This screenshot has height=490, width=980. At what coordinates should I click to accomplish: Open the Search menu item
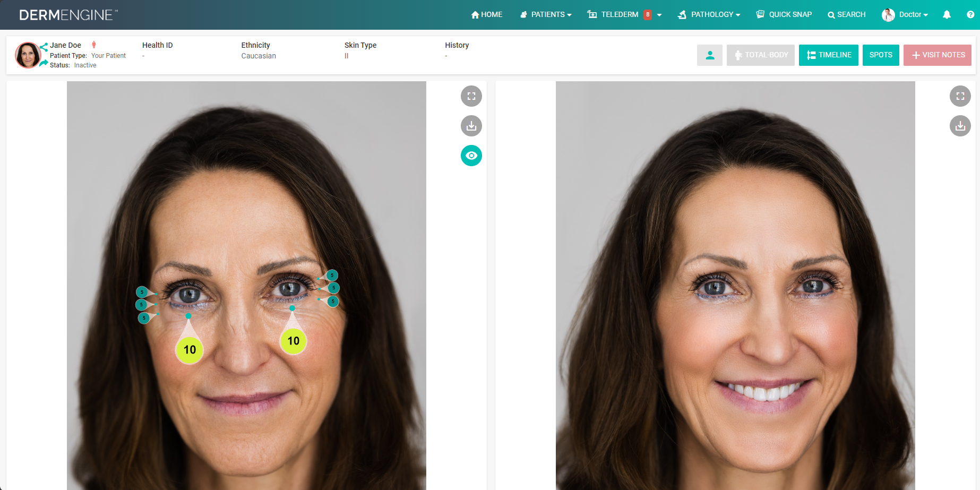tap(846, 14)
